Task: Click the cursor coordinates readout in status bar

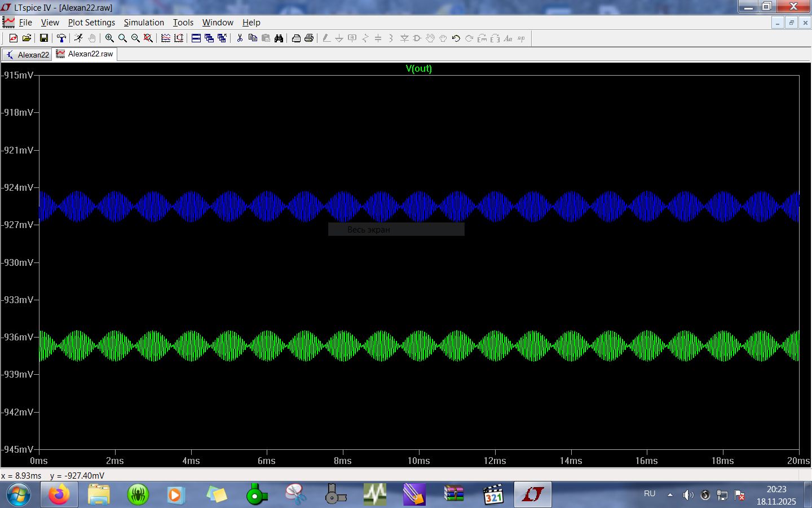Action: 53,476
